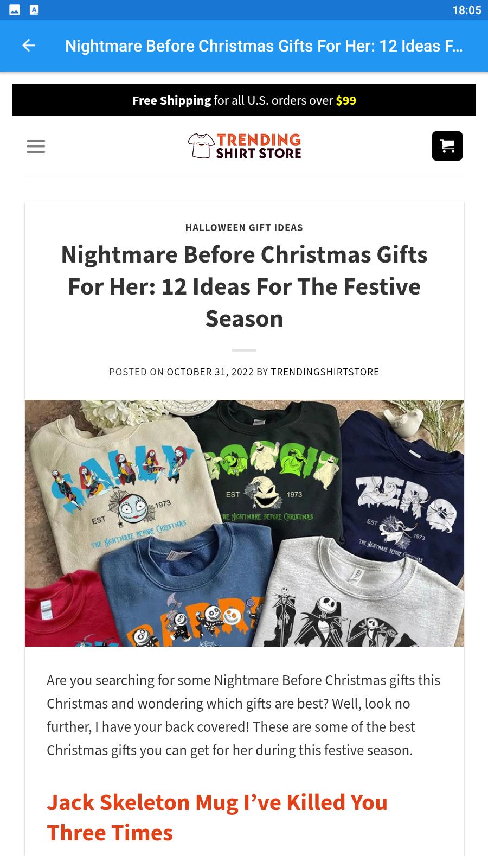Select the truncated page title in app bar
Viewport: 488px width, 868px height.
click(x=264, y=46)
